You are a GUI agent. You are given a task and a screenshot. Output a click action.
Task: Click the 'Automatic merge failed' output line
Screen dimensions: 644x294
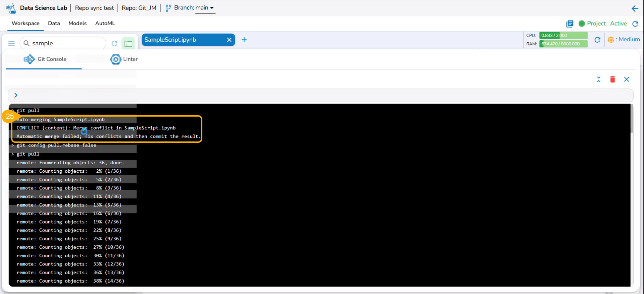point(108,136)
